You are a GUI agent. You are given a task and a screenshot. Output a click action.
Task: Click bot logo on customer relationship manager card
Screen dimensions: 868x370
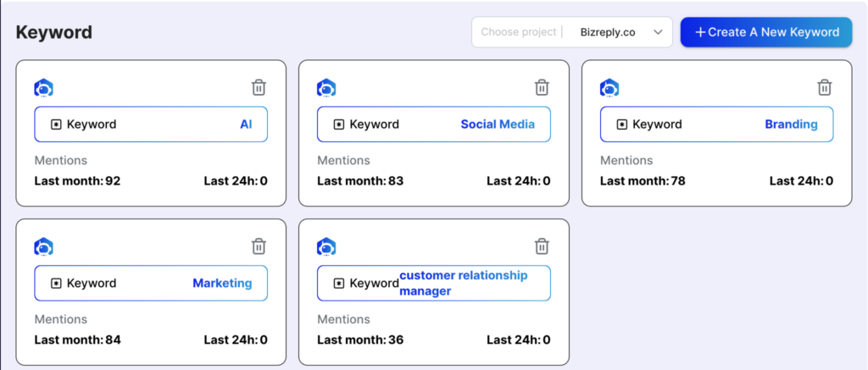(326, 247)
